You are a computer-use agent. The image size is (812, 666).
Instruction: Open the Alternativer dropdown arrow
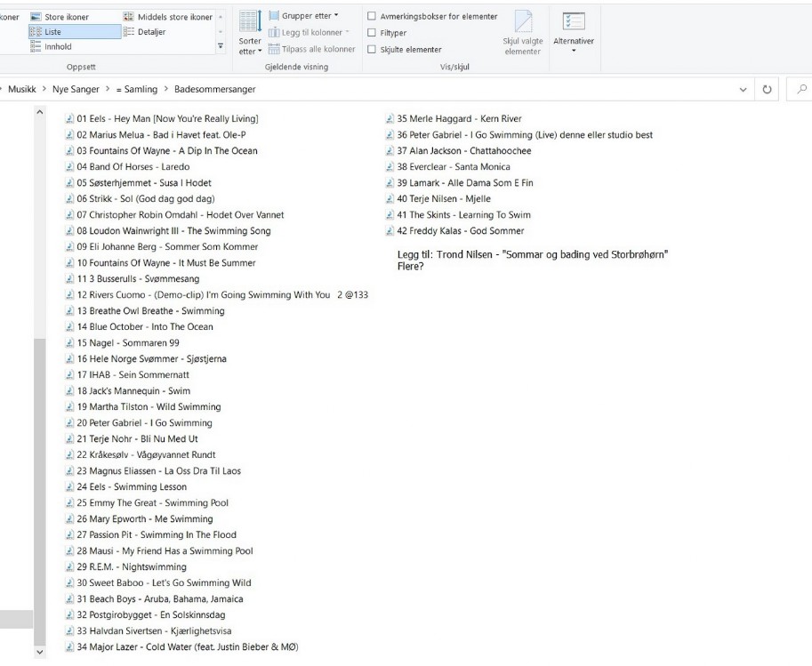(574, 51)
